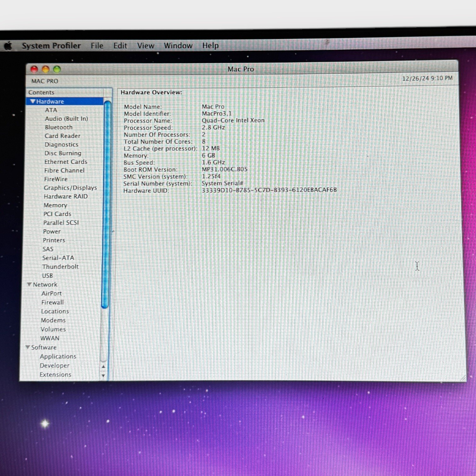Viewport: 476px width, 476px height.
Task: Open the Apple menu icon
Action: (8, 46)
